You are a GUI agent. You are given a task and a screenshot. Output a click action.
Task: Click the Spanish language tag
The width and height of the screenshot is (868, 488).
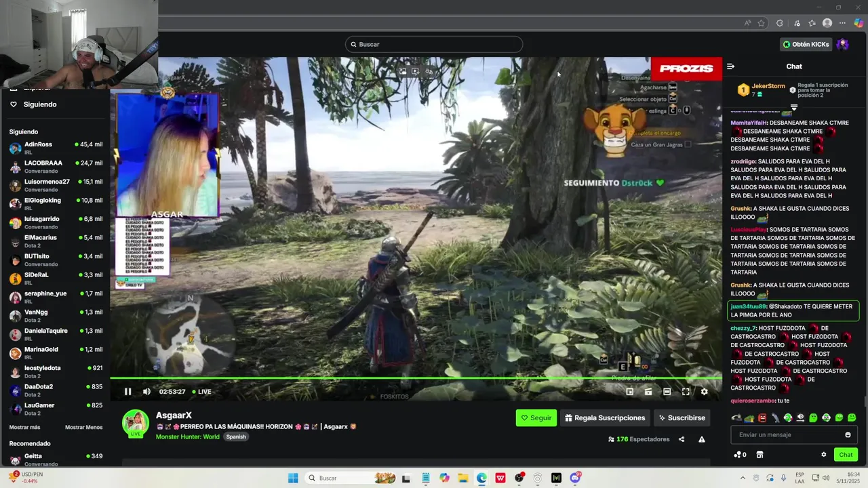pyautogui.click(x=236, y=437)
